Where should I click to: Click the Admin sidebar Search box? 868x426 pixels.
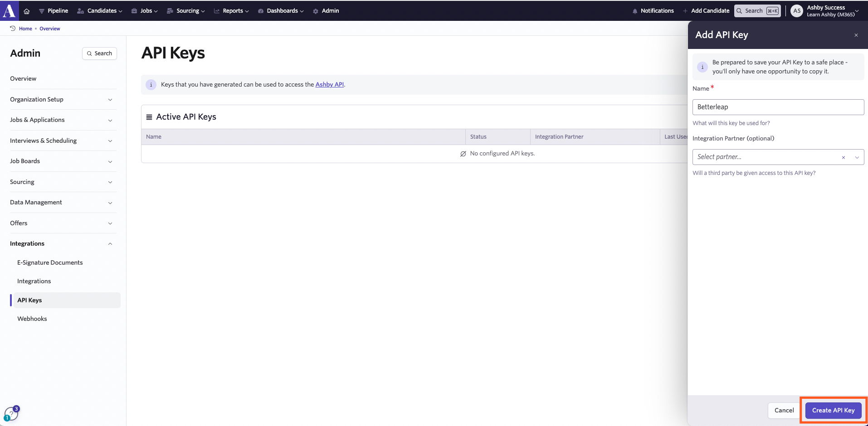99,53
